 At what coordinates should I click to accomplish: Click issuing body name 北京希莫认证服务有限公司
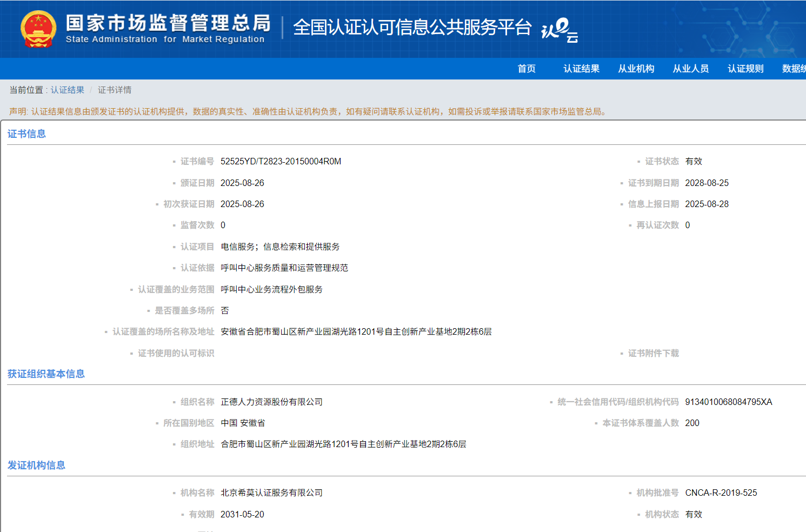coord(271,493)
